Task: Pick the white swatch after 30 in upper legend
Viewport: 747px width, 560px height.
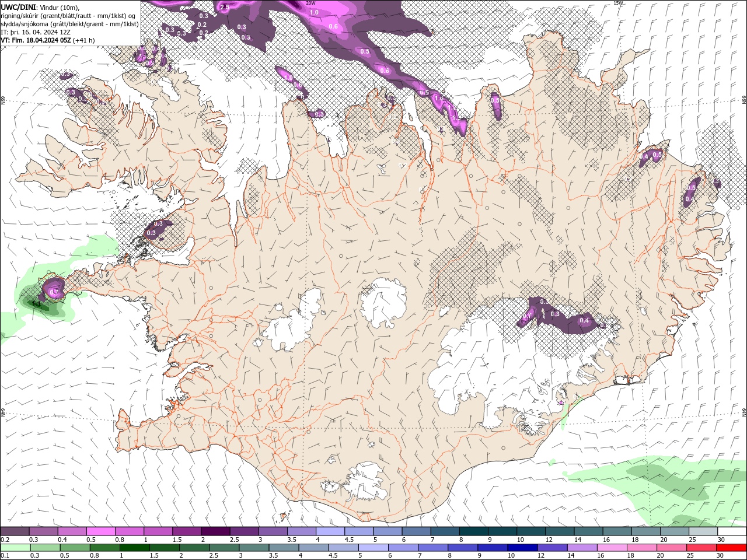Action: [x=732, y=531]
